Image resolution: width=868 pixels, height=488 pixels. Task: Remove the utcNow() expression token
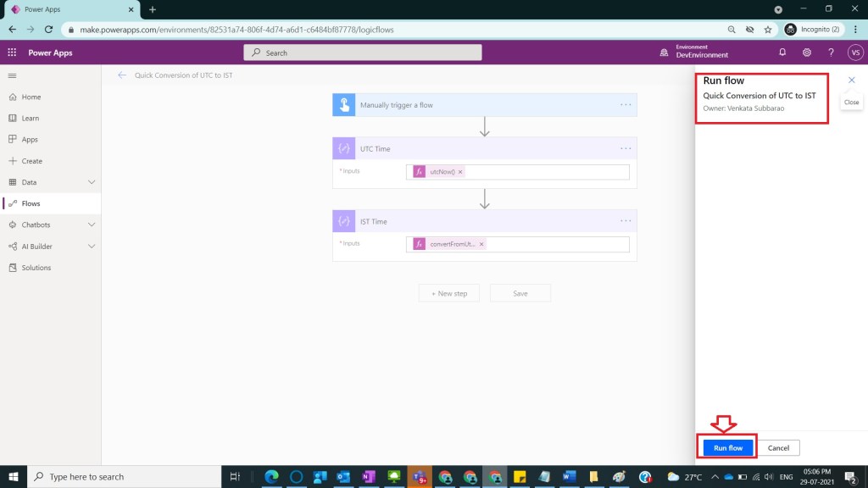click(461, 172)
